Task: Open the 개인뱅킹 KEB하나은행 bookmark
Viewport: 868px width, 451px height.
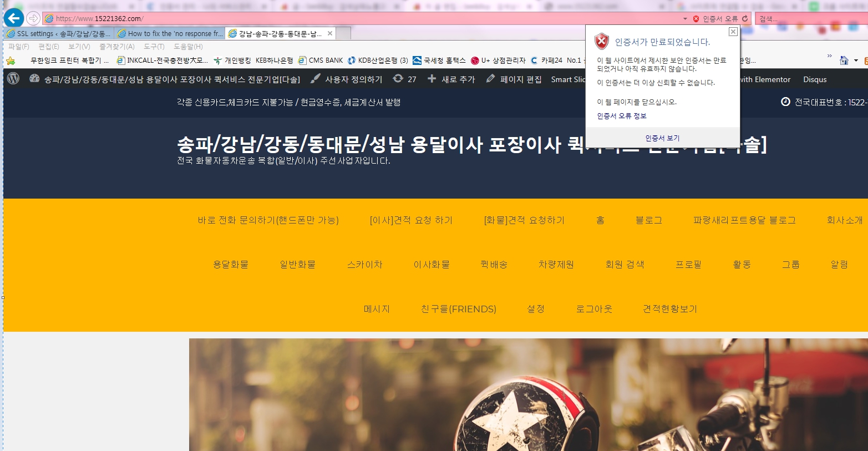Action: [x=253, y=60]
